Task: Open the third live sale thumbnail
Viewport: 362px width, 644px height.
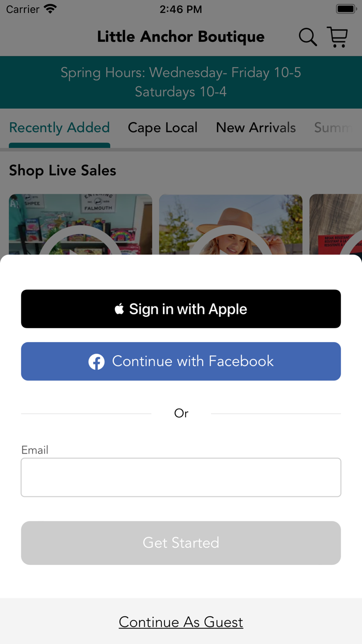Action: [336, 225]
